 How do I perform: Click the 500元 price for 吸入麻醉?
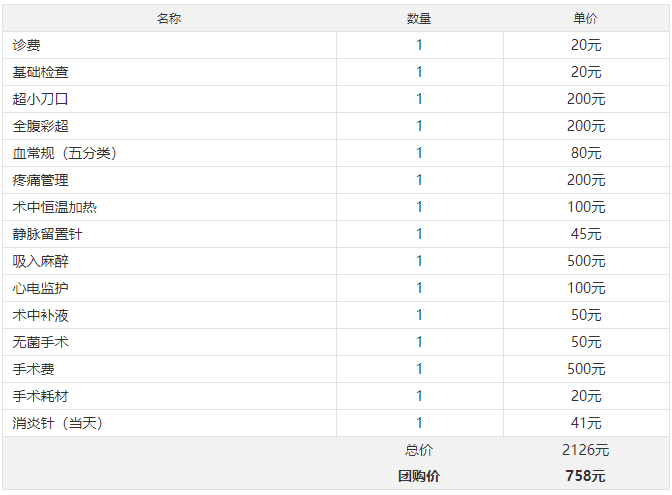pyautogui.click(x=586, y=261)
